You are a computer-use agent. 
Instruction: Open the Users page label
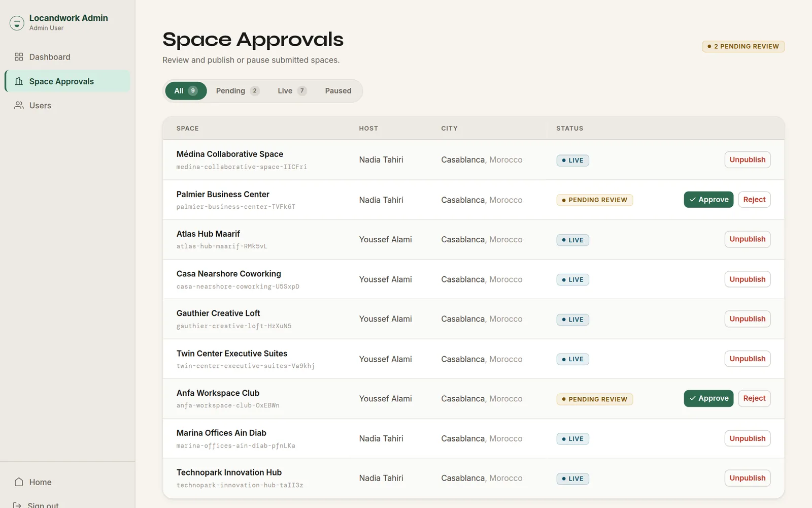click(x=40, y=106)
